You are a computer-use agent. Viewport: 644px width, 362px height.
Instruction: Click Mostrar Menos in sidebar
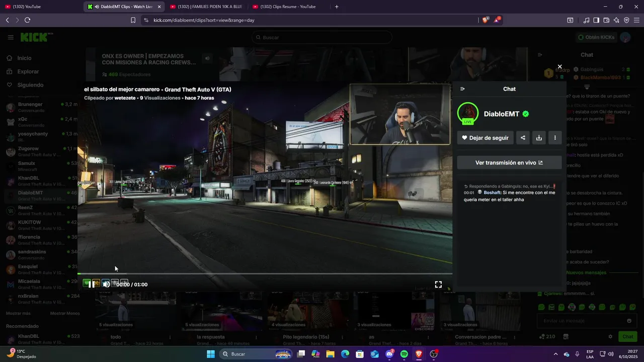(x=65, y=313)
